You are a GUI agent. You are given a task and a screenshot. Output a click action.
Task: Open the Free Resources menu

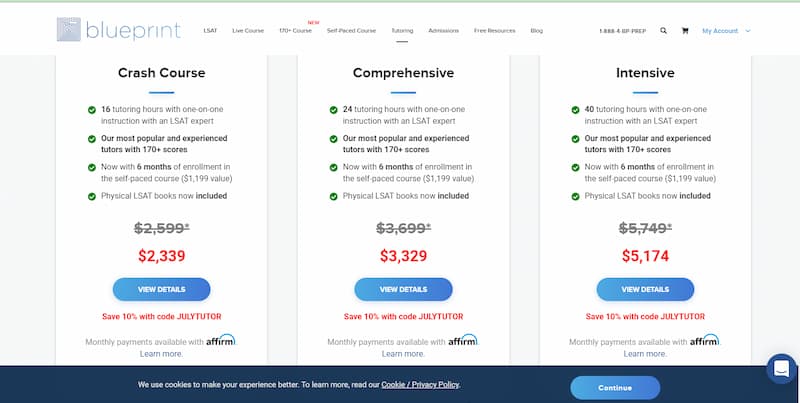[494, 31]
